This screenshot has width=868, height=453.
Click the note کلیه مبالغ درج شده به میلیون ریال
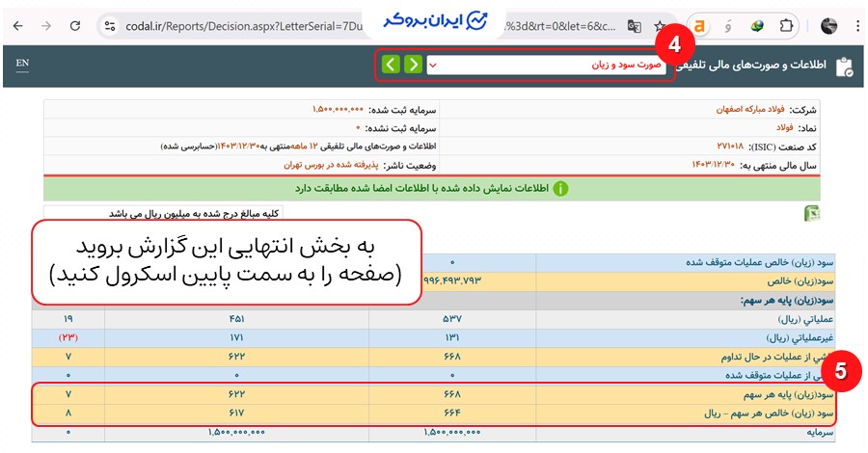[x=194, y=214]
